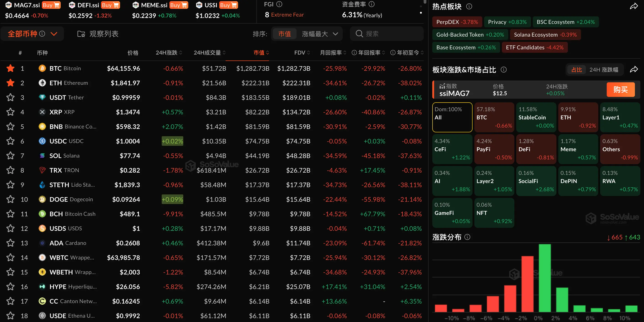Click the Hyperliquid coin logo
This screenshot has width=644, height=322.
(42, 287)
